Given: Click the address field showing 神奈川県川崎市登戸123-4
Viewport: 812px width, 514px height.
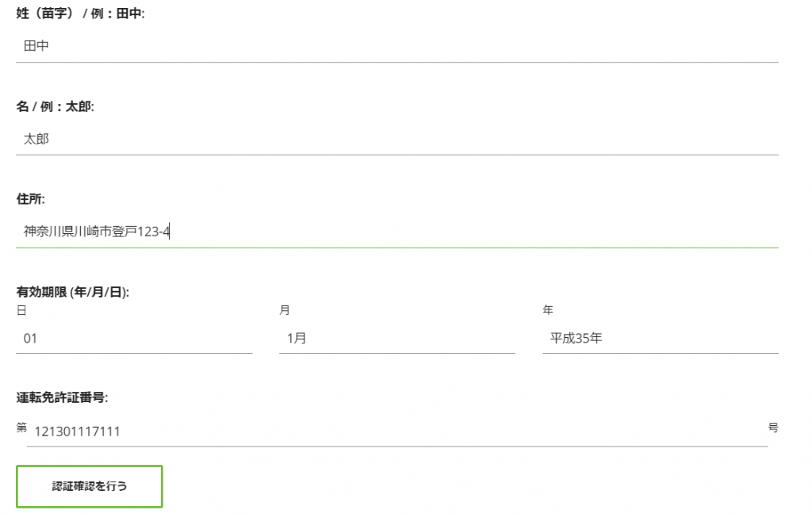Looking at the screenshot, I should [x=396, y=232].
